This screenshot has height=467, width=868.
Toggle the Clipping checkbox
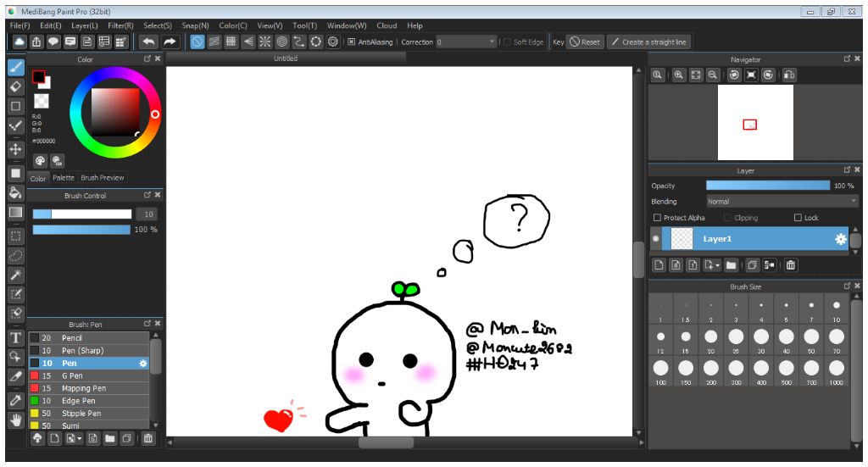point(727,218)
